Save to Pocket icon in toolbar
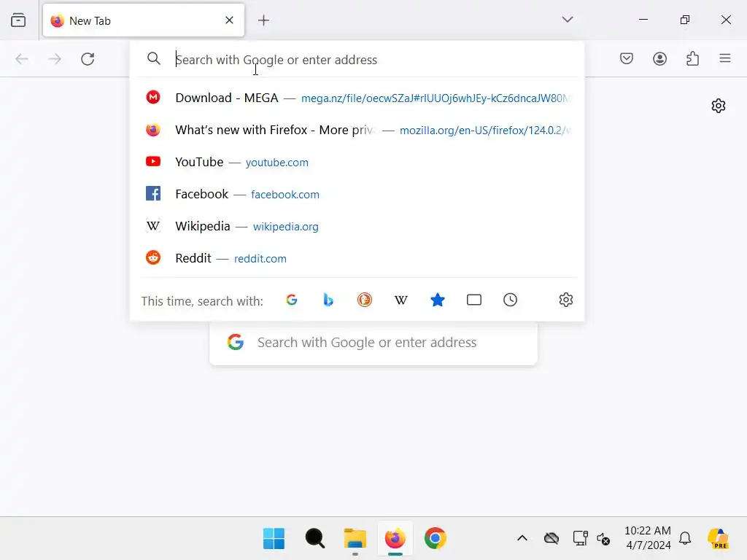This screenshot has height=560, width=747. coord(627,58)
